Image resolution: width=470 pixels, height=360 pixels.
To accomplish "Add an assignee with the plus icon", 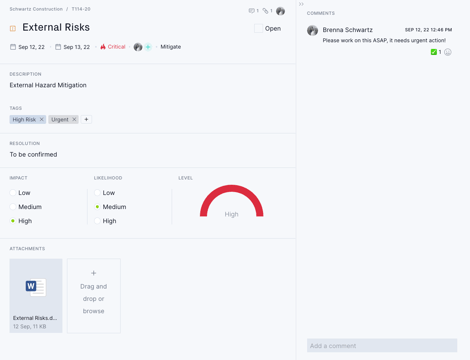I will click(148, 47).
